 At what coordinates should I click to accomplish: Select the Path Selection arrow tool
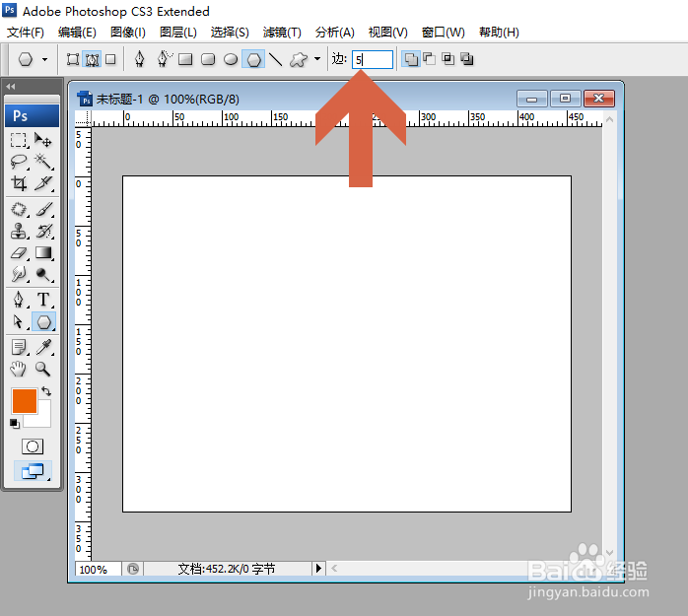point(19,321)
